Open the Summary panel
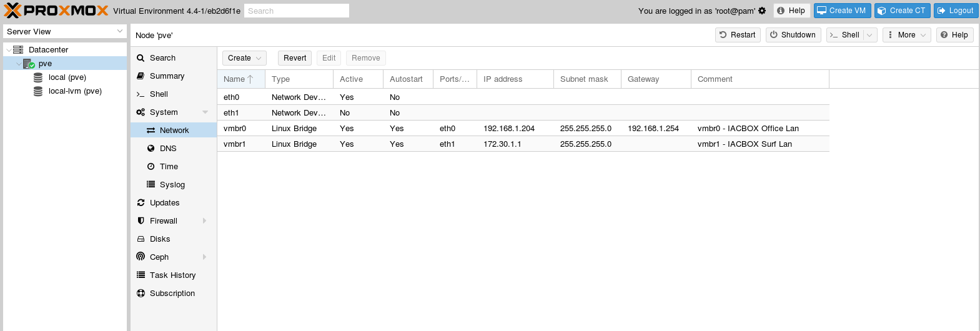This screenshot has width=980, height=331. pyautogui.click(x=167, y=76)
